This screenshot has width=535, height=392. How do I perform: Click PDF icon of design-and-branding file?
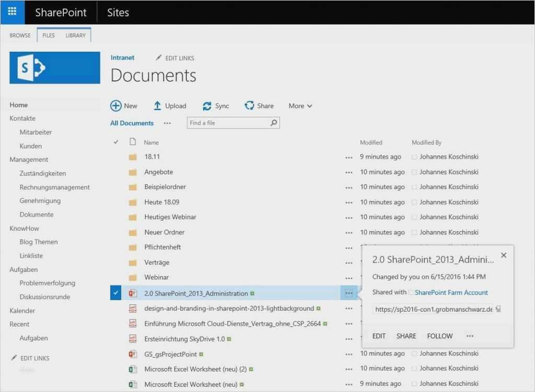pos(133,308)
